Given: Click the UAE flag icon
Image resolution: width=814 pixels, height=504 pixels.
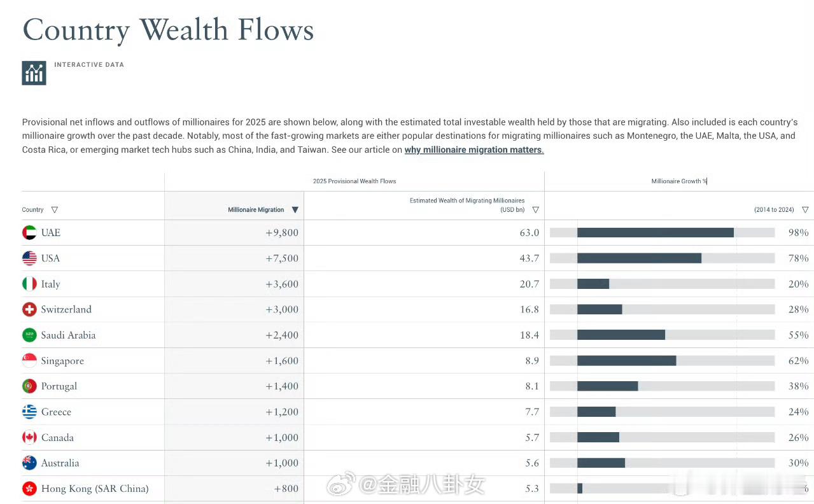Looking at the screenshot, I should click(29, 233).
